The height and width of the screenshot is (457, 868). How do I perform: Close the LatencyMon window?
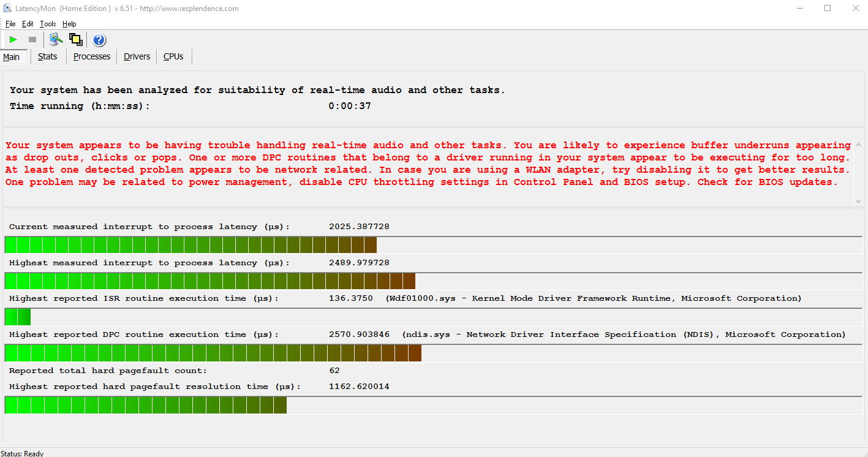855,9
